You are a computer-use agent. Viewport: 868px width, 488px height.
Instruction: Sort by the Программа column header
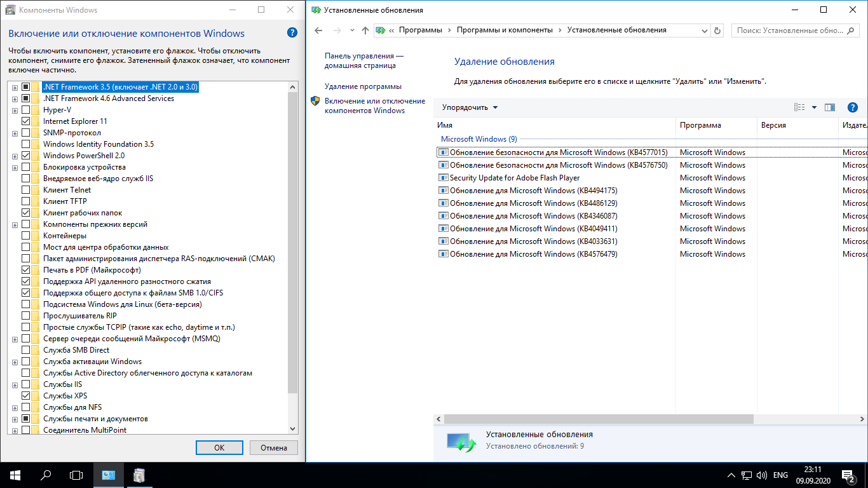[x=716, y=125]
